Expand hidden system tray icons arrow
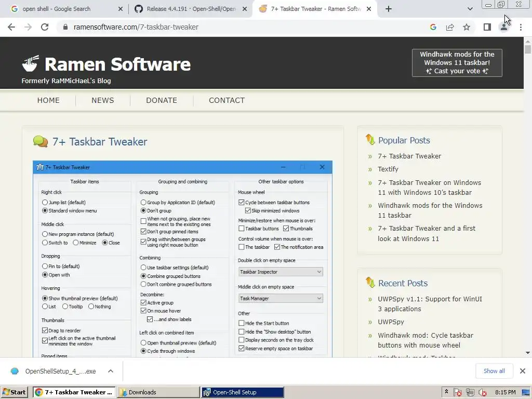Screen dimensions: 532x399 point(446,392)
